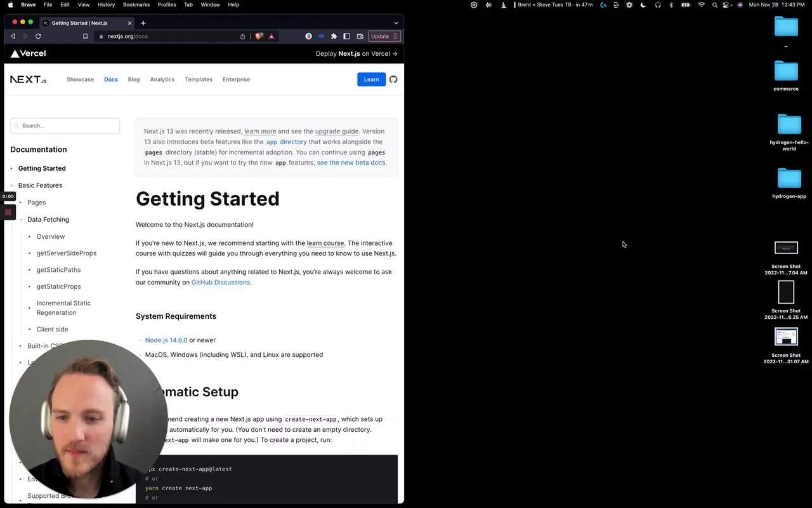Image resolution: width=812 pixels, height=508 pixels.
Task: Open the Brave Wallet icon
Action: (360, 36)
